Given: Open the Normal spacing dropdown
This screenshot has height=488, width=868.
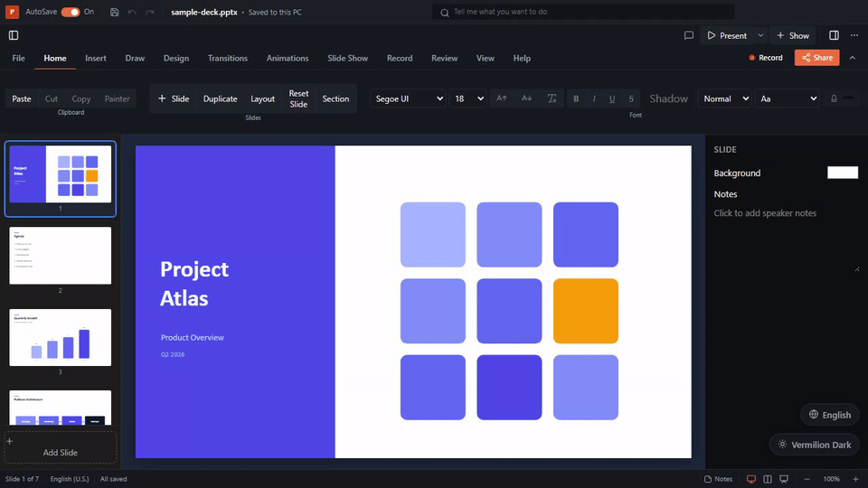Looking at the screenshot, I should click(x=724, y=99).
